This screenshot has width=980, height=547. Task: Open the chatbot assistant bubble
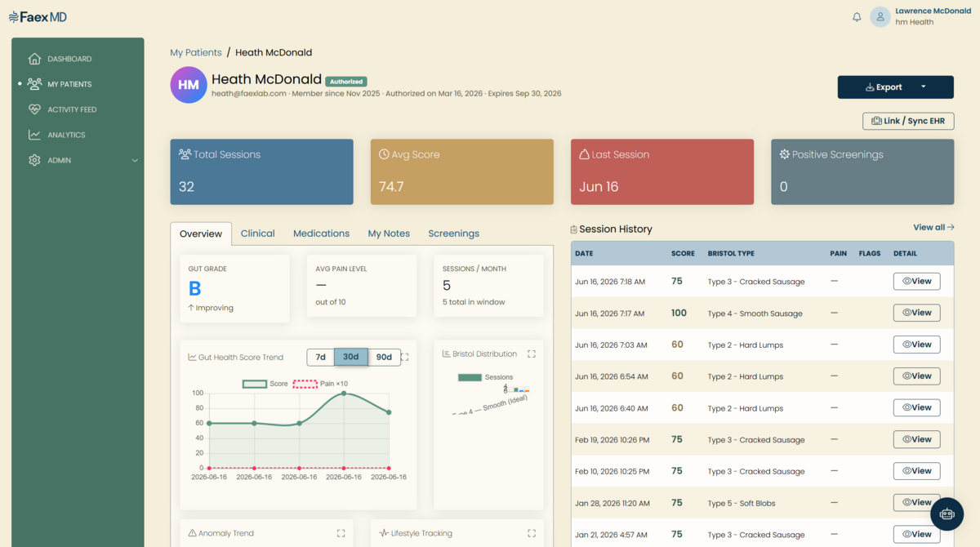(947, 514)
